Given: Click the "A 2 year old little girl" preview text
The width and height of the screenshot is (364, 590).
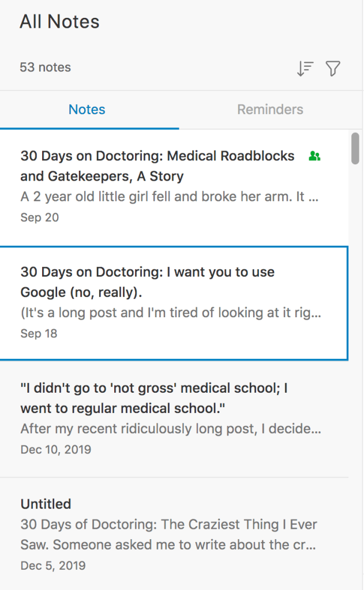Looking at the screenshot, I should coord(170,197).
